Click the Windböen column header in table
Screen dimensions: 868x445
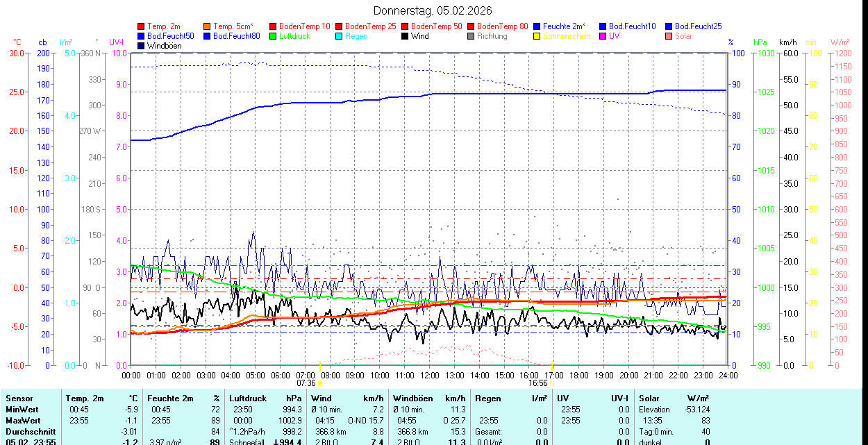tap(413, 398)
